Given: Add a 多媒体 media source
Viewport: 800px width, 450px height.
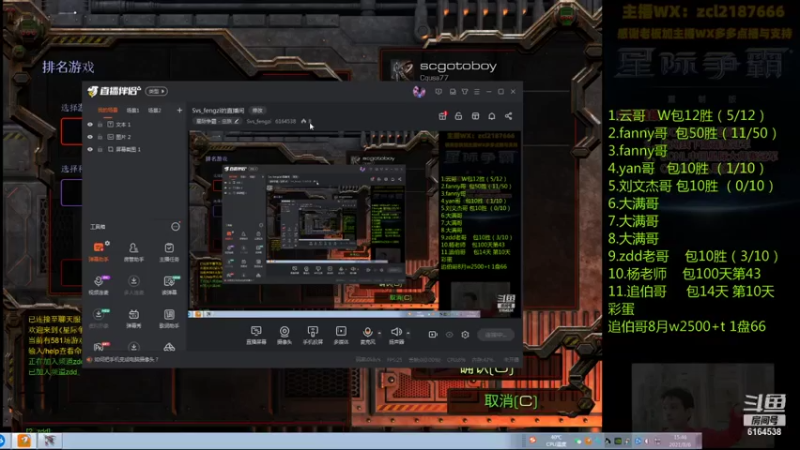Looking at the screenshot, I should point(341,335).
